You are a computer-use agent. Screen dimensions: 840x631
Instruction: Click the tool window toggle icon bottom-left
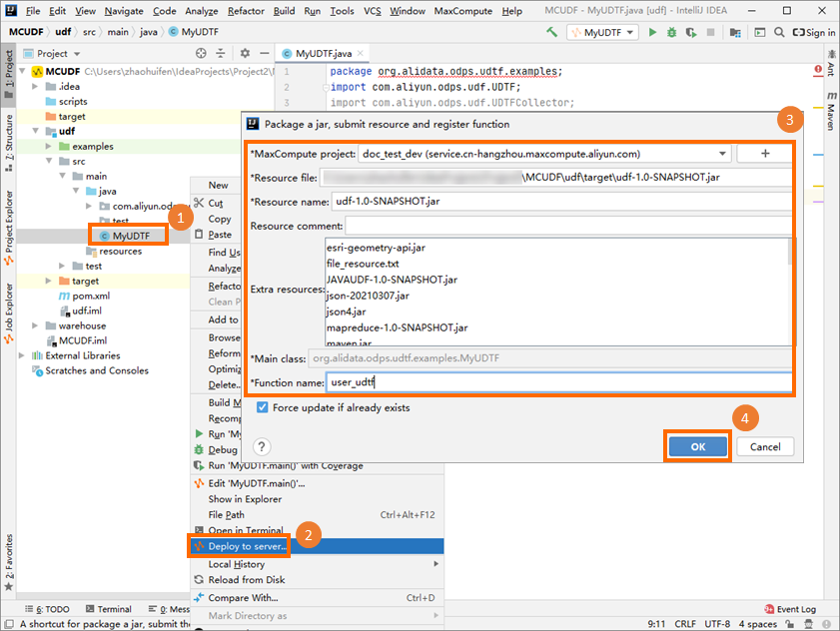point(9,624)
